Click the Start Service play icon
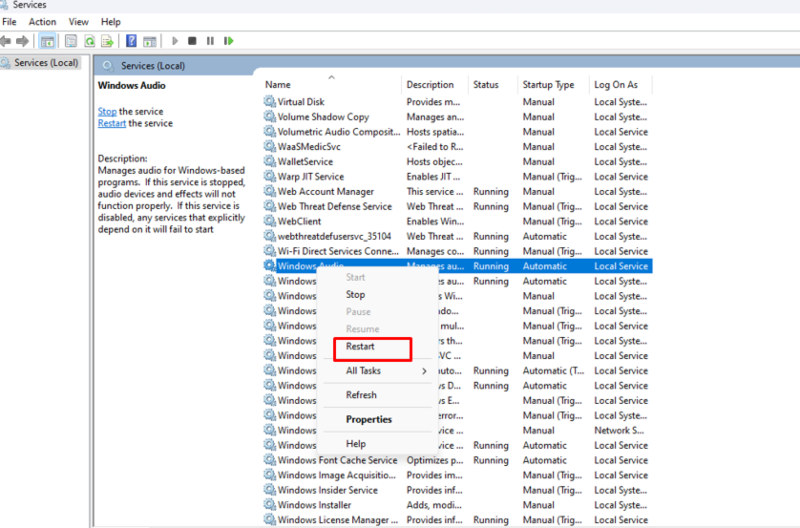The width and height of the screenshot is (800, 528). tap(175, 41)
